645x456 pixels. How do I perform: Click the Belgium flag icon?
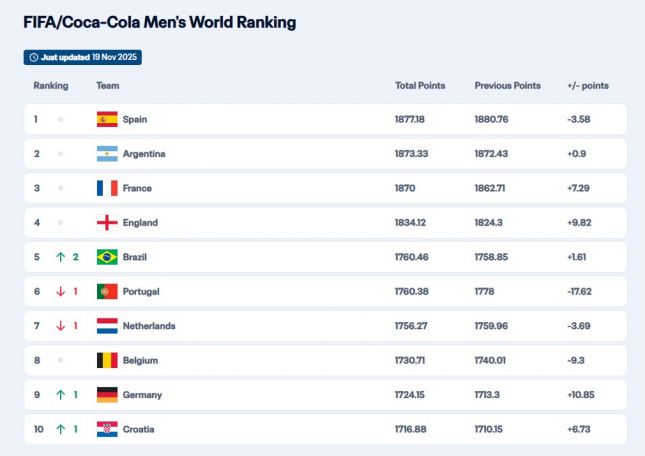pyautogui.click(x=107, y=360)
